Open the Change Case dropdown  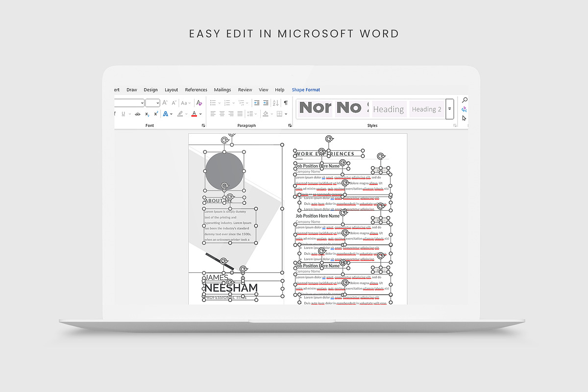186,102
